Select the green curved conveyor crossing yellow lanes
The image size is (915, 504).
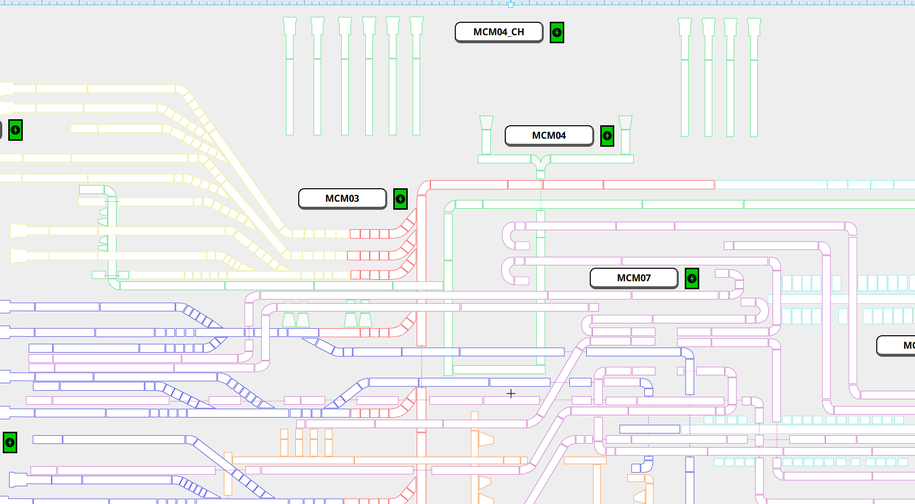[x=112, y=230]
